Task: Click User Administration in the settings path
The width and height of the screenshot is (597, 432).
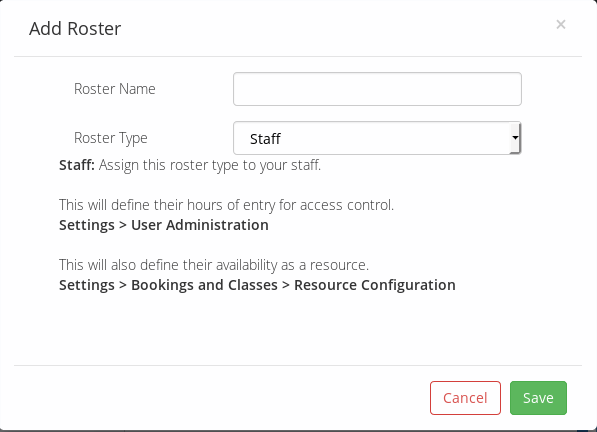Action: coord(200,225)
